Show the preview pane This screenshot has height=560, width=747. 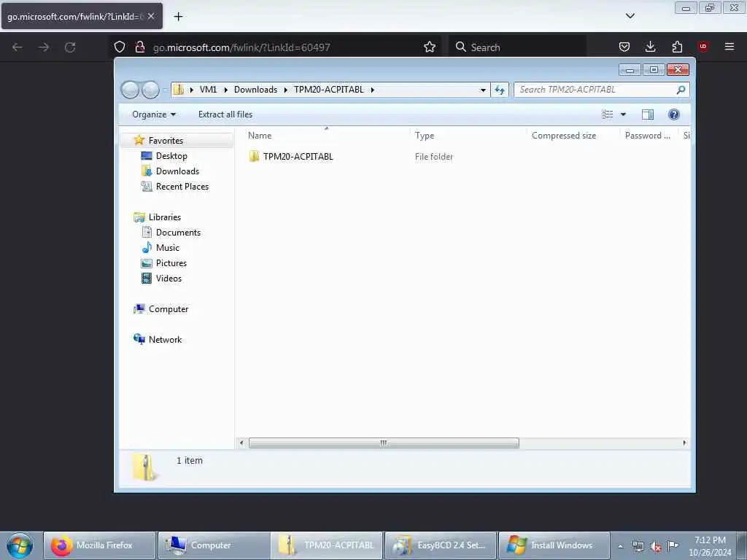(648, 114)
